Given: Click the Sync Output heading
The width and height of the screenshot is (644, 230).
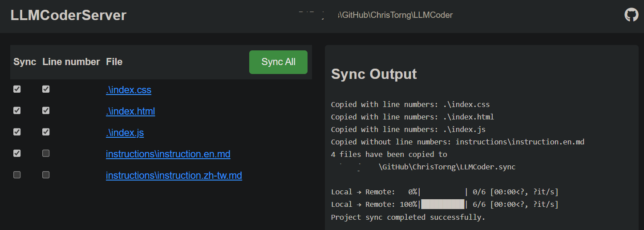Looking at the screenshot, I should click(x=374, y=74).
